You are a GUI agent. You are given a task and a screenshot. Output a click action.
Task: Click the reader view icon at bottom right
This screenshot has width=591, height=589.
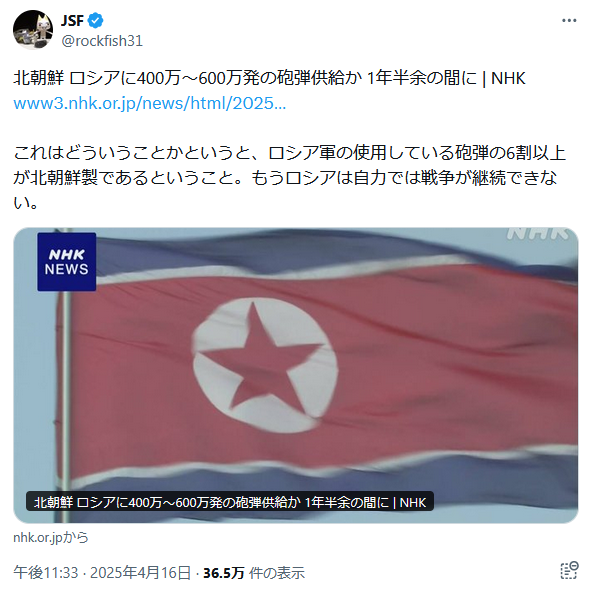pos(569,571)
